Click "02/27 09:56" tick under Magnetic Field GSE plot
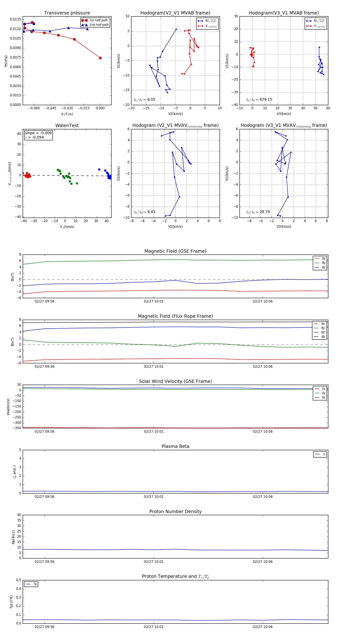This screenshot has width=351, height=644. tap(44, 302)
